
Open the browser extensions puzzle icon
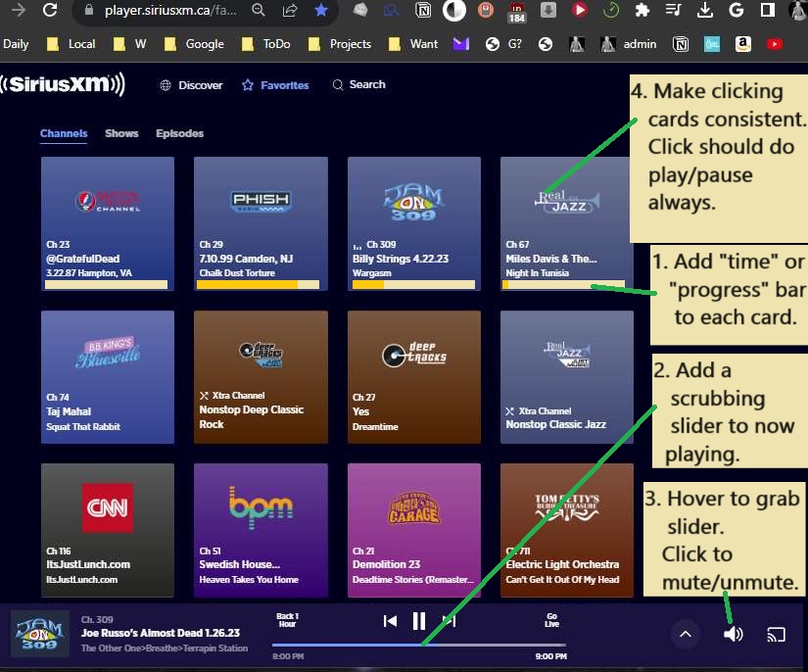coord(642,12)
